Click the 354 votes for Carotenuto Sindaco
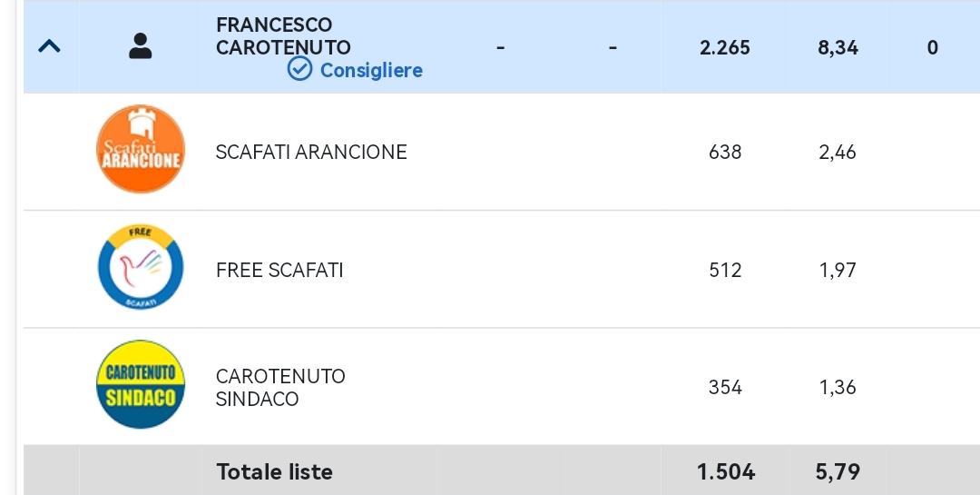The image size is (980, 495). (725, 387)
